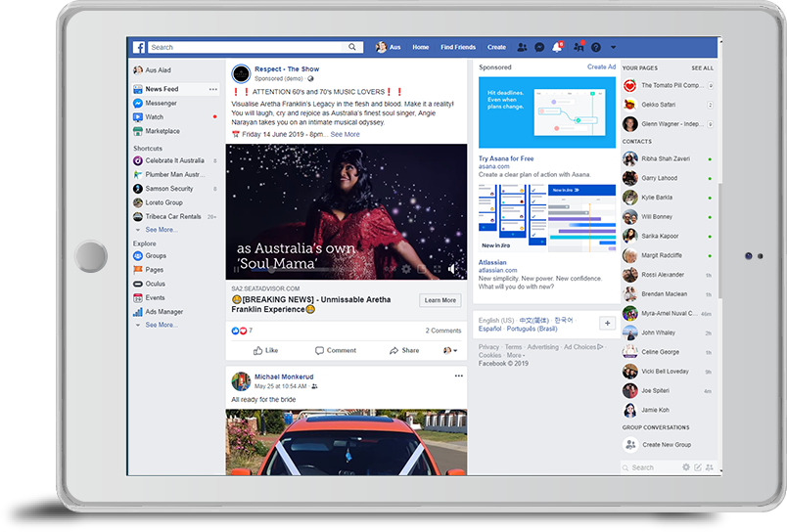
Task: Click the plus button to add language
Action: [x=607, y=324]
